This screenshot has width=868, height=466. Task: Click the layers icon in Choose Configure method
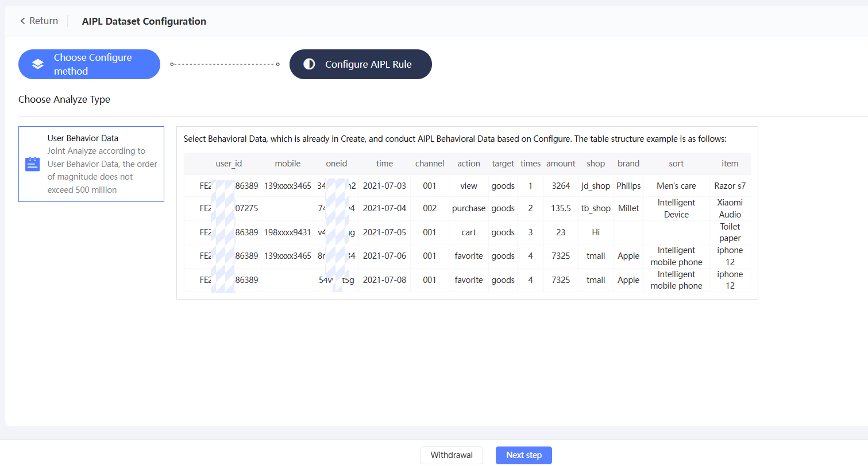[38, 64]
